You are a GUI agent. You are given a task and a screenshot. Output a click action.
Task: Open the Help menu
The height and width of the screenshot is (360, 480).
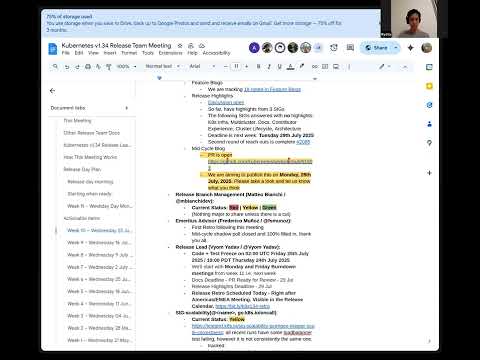point(192,53)
